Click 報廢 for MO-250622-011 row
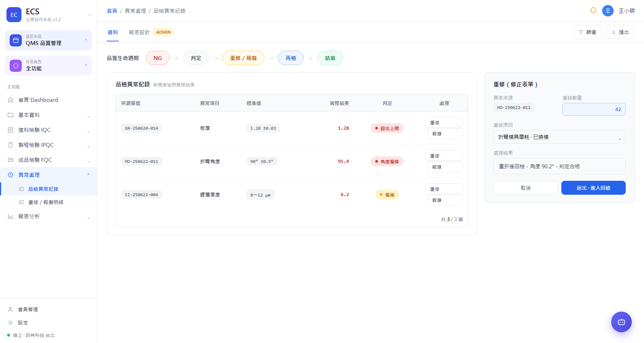The width and height of the screenshot is (644, 343). click(x=445, y=167)
